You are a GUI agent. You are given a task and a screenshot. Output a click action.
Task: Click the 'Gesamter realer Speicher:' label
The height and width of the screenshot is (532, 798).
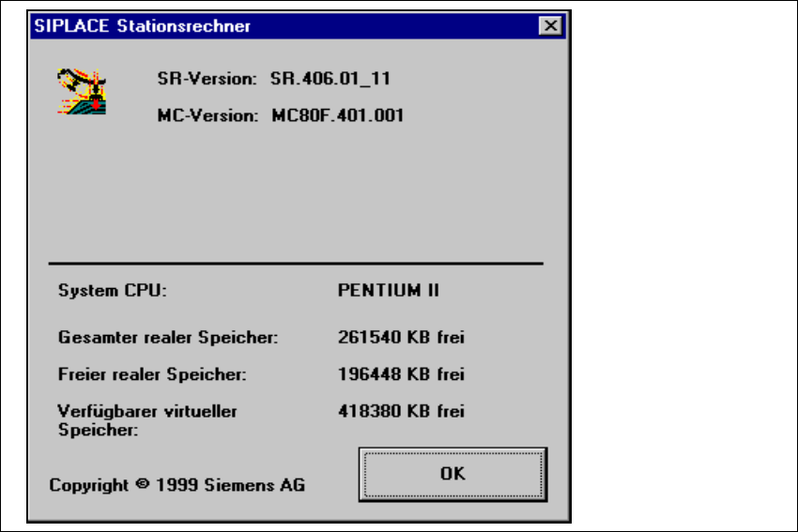pos(168,337)
